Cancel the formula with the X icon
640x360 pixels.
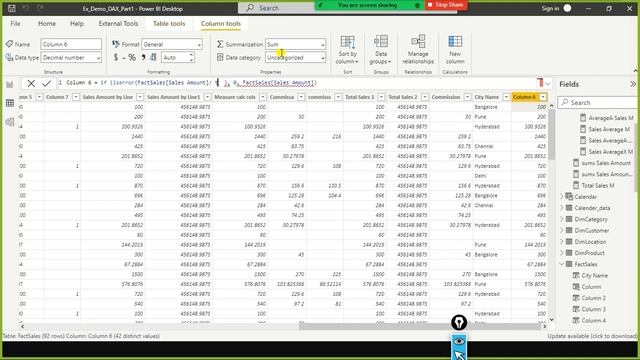coord(31,84)
